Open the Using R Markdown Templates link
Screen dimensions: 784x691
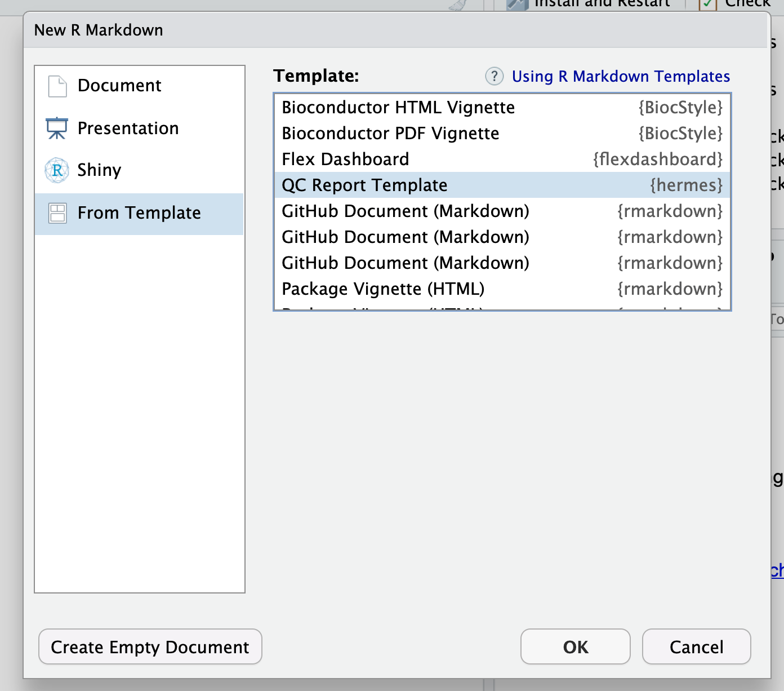tap(620, 76)
